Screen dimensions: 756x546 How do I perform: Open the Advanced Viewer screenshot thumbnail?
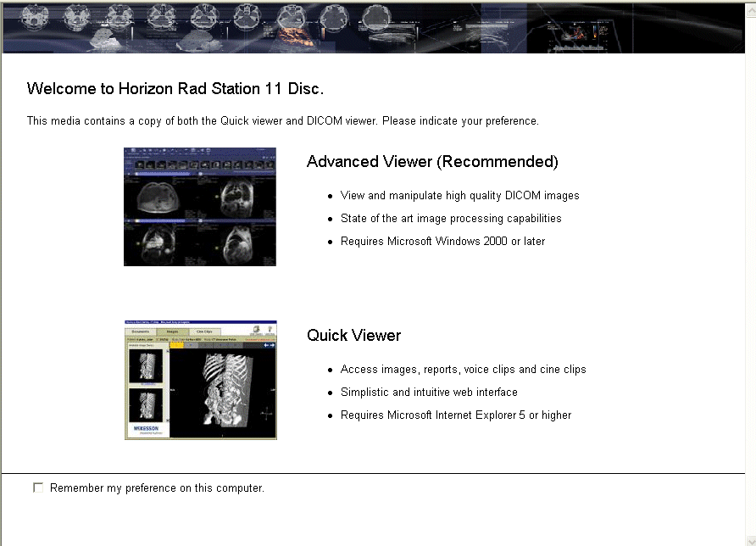[x=200, y=207]
